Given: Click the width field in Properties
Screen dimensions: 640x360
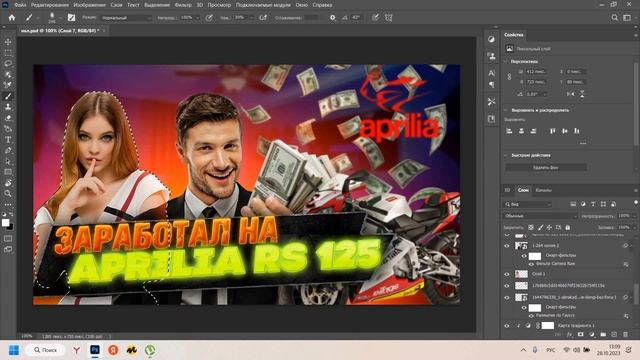Looking at the screenshot, I should click(x=537, y=71).
